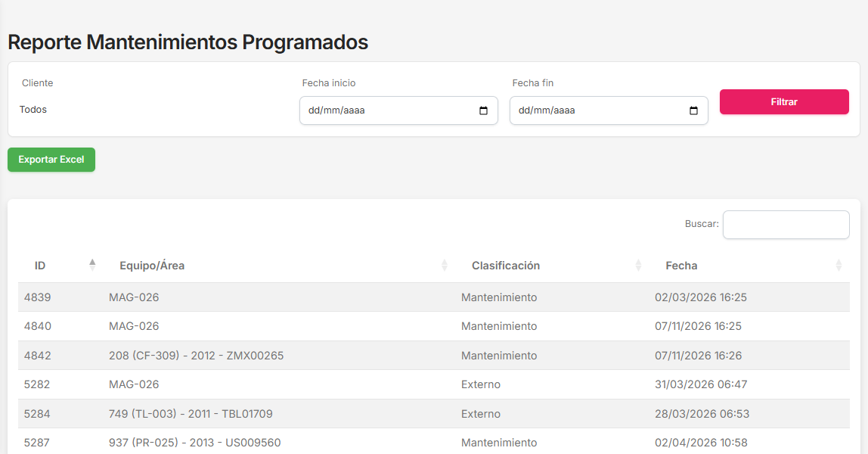Click into the Fecha inicio date field
Image resolution: width=868 pixels, height=454 pixels.
click(386, 110)
